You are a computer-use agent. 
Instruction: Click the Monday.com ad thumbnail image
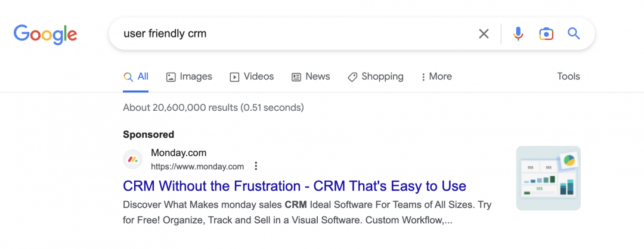pyautogui.click(x=548, y=178)
